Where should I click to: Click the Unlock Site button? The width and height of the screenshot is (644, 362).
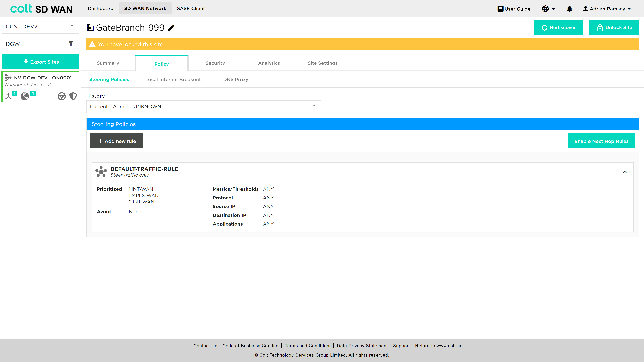[x=614, y=27]
